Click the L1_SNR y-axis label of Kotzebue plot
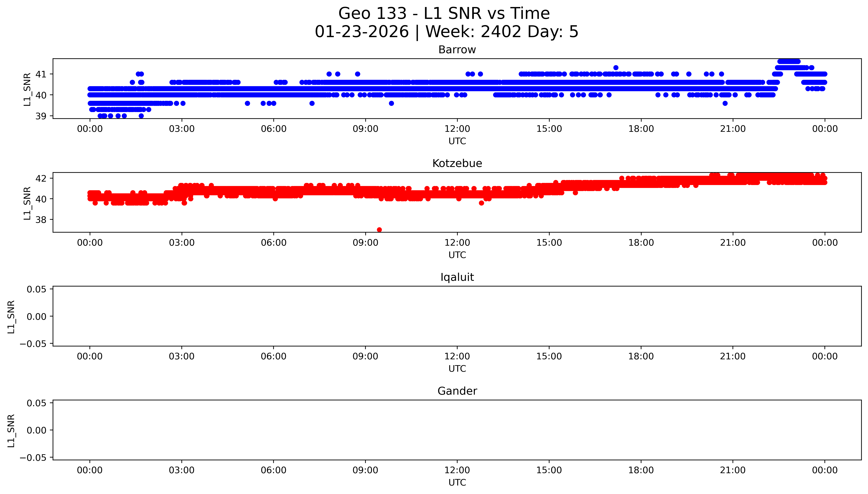 coord(27,203)
